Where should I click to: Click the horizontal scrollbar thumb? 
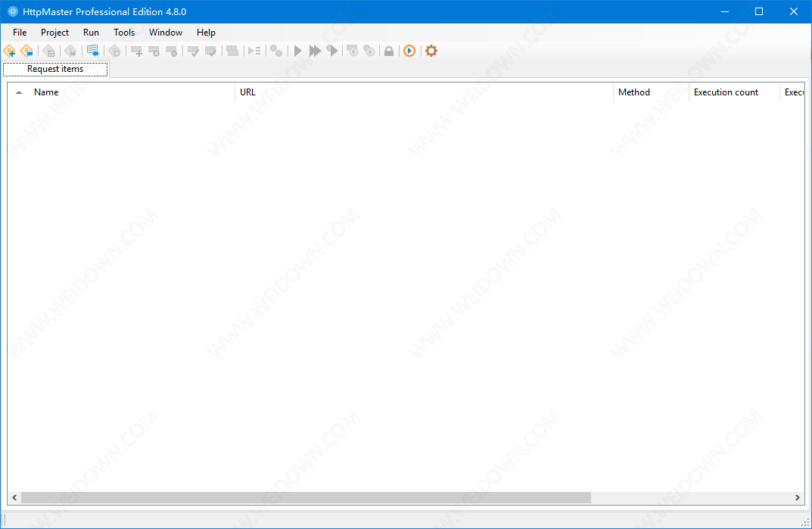[306, 497]
